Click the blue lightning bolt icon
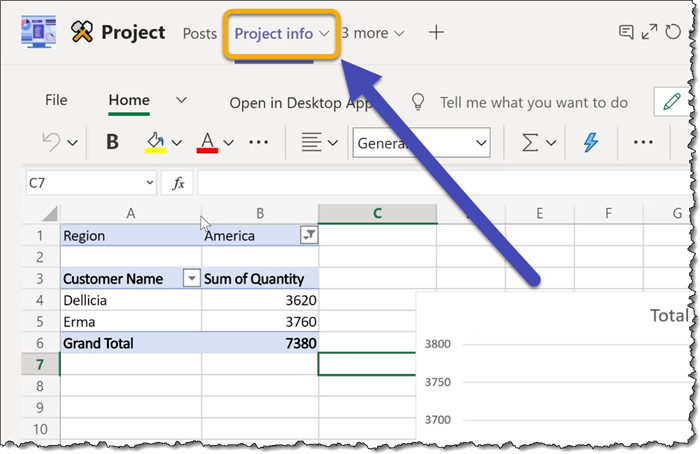Image resolution: width=700 pixels, height=454 pixels. tap(590, 143)
